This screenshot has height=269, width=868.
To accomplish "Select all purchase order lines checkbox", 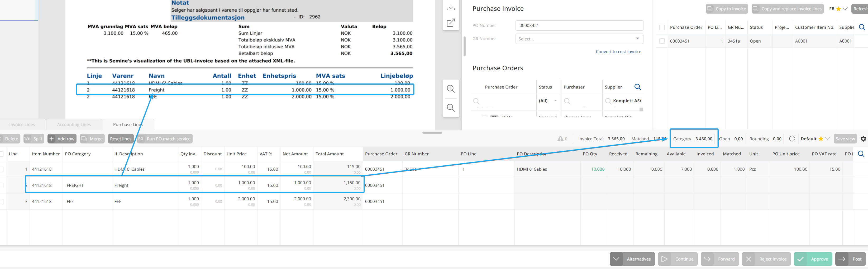I will (662, 27).
